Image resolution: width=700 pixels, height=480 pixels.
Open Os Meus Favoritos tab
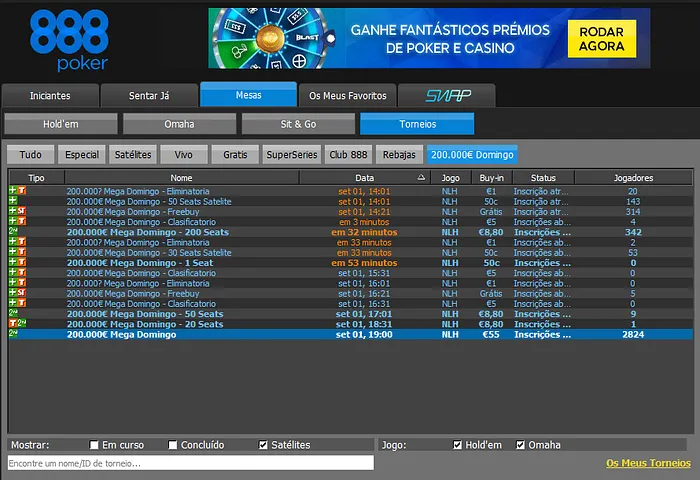[x=348, y=96]
